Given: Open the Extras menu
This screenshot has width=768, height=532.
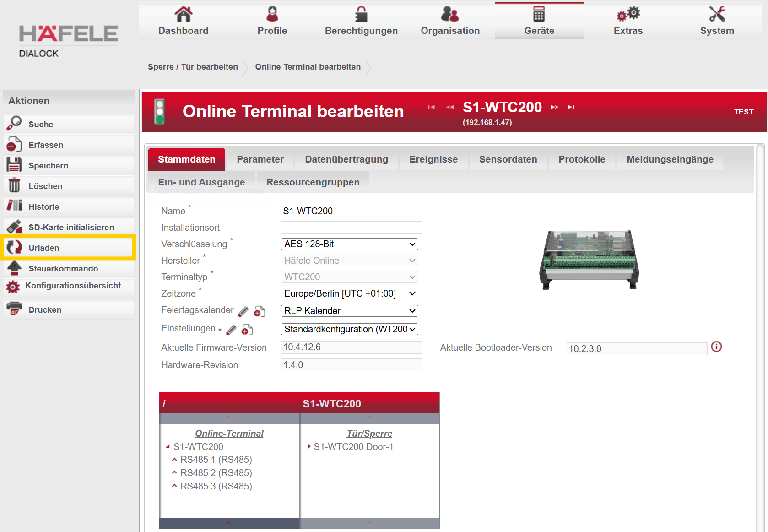Looking at the screenshot, I should tap(628, 21).
